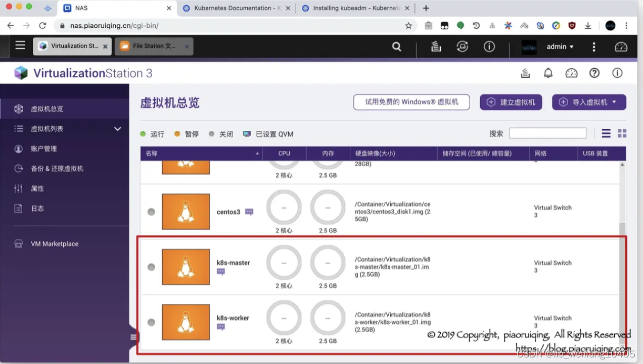Image resolution: width=643 pixels, height=364 pixels.
Task: Click the 网络 column header
Action: click(x=554, y=153)
